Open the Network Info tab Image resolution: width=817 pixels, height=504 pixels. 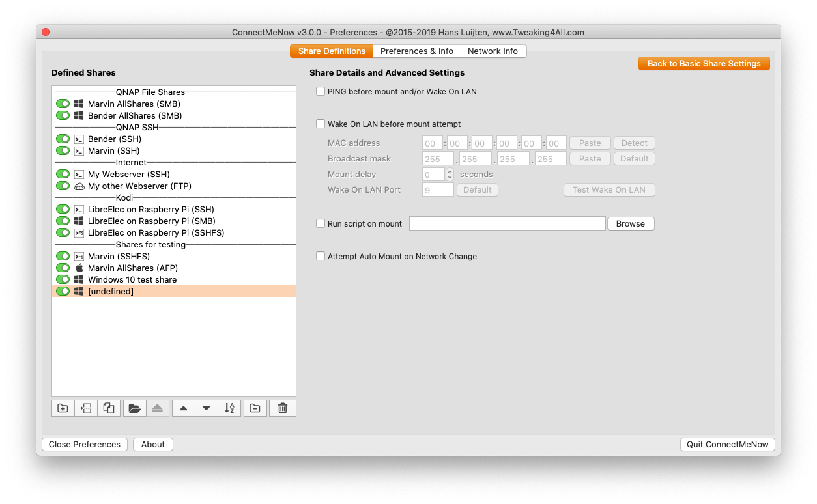click(x=493, y=51)
